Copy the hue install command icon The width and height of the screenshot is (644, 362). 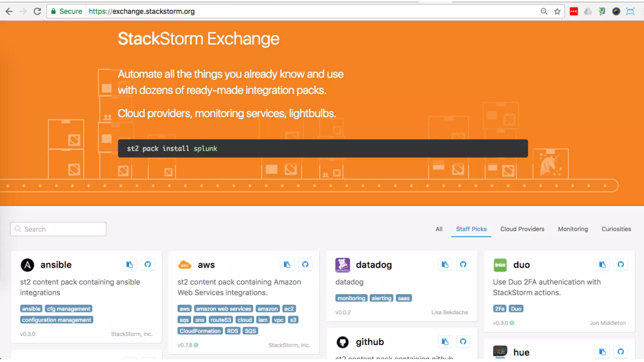click(x=602, y=352)
